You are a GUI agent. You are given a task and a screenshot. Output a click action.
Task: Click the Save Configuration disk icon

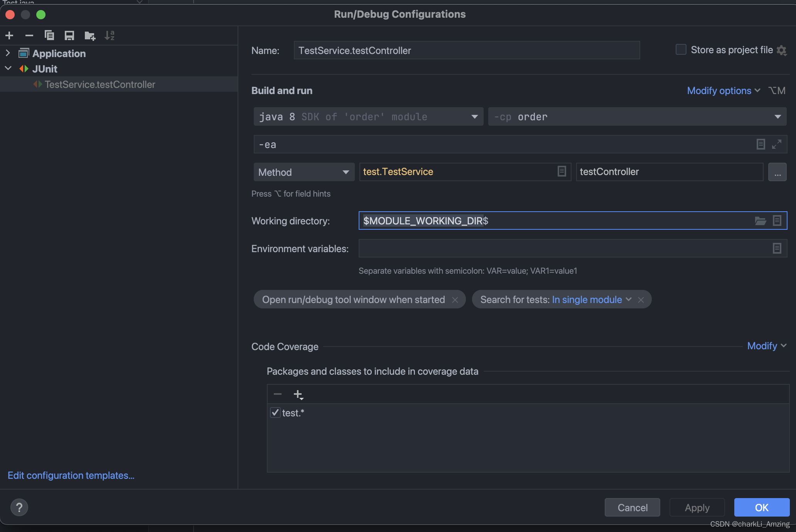(69, 36)
